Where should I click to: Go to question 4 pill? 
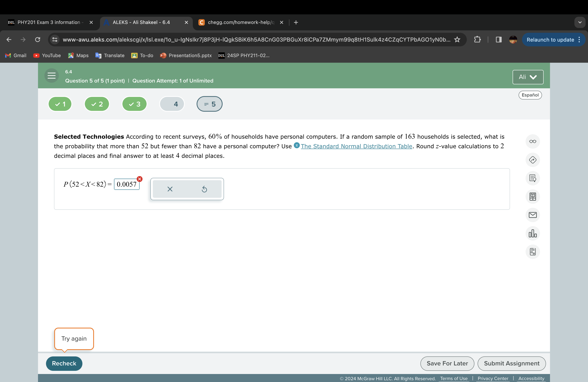172,104
